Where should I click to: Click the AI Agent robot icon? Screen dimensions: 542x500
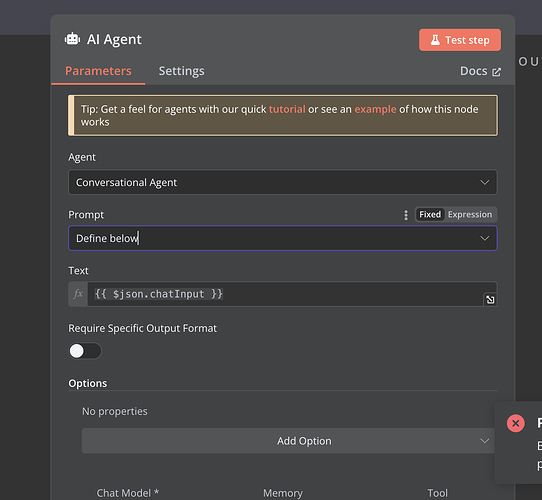tap(72, 39)
